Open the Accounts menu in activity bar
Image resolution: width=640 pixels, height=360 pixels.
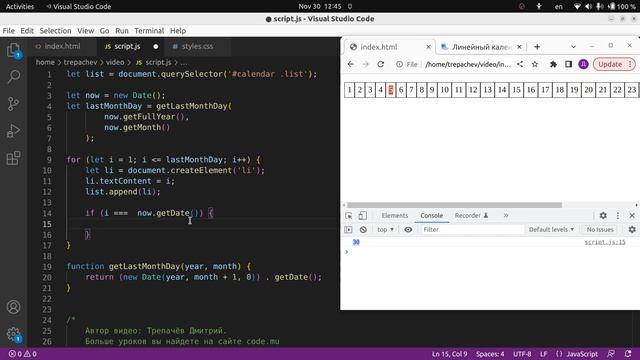click(x=13, y=307)
